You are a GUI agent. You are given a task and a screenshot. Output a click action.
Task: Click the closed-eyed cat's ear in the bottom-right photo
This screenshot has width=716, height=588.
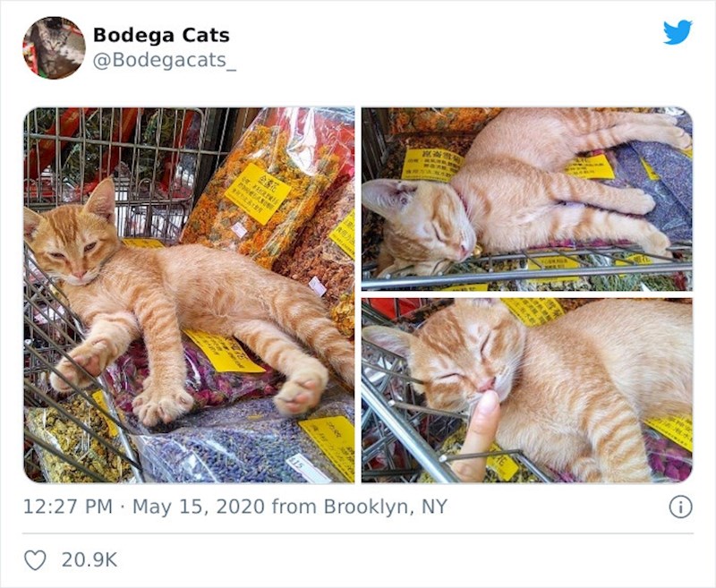click(387, 340)
